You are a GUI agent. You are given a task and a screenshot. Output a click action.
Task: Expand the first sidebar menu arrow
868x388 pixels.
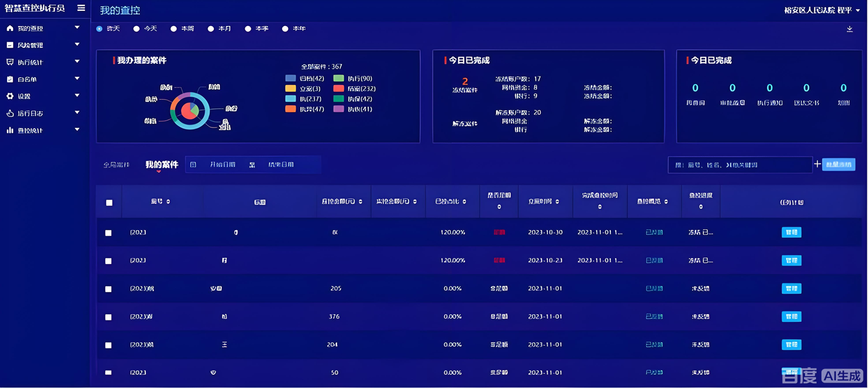(x=77, y=28)
